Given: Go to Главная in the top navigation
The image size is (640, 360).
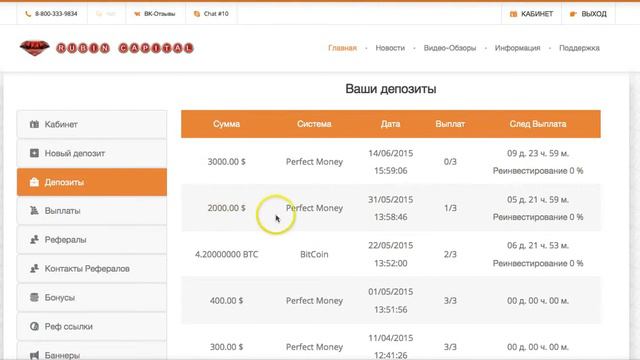Looking at the screenshot, I should (342, 48).
